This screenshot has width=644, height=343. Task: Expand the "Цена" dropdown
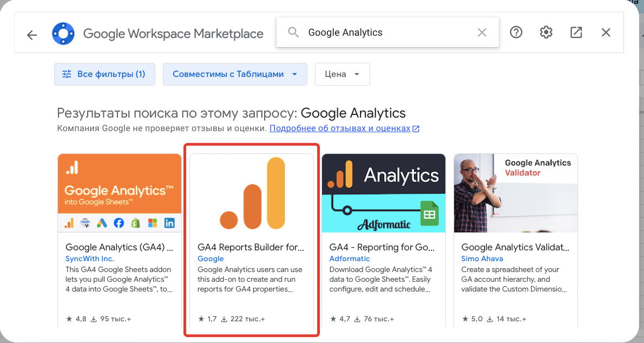(x=343, y=74)
